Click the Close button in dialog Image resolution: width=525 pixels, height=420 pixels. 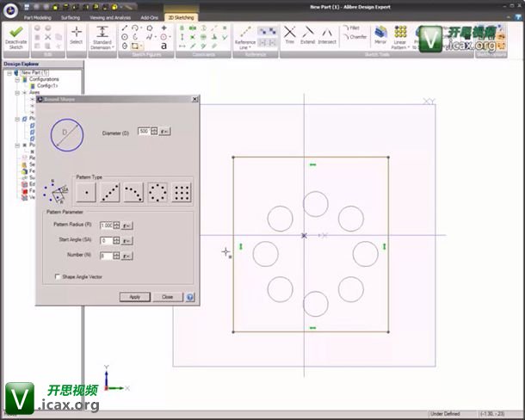point(168,297)
